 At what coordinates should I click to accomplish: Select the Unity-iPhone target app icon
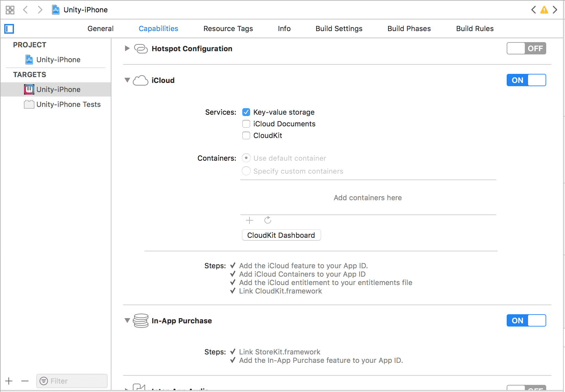[x=29, y=89]
